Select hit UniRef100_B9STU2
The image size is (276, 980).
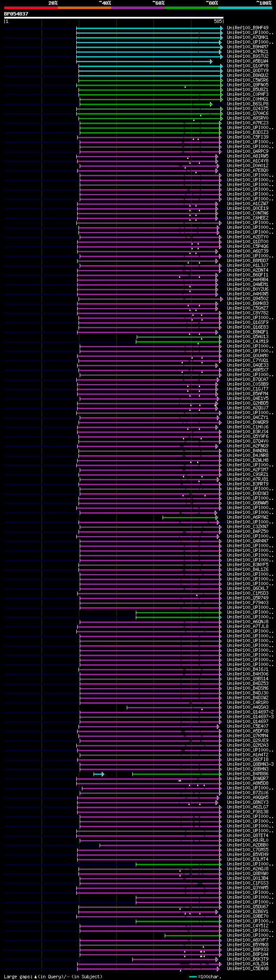(x=248, y=56)
